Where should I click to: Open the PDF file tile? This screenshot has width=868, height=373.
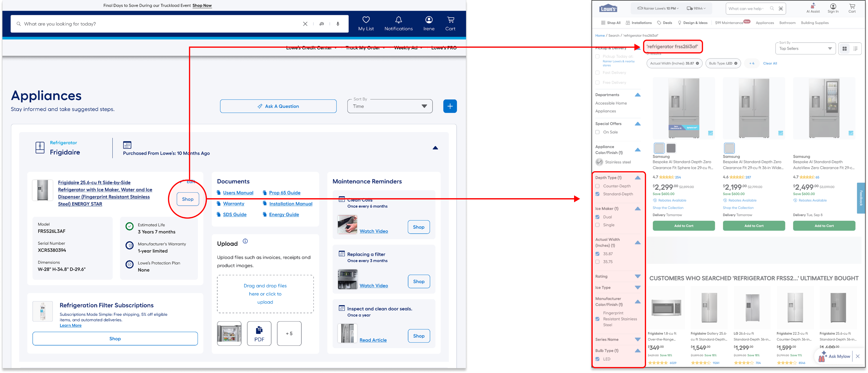click(259, 334)
